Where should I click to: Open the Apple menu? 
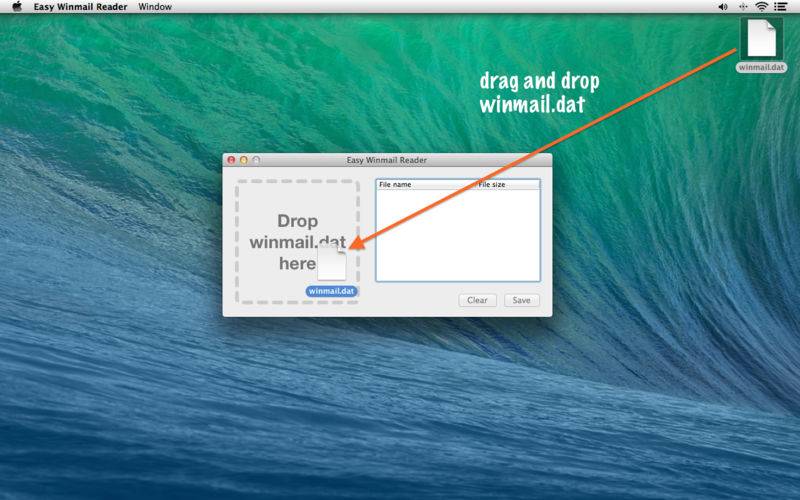click(17, 7)
